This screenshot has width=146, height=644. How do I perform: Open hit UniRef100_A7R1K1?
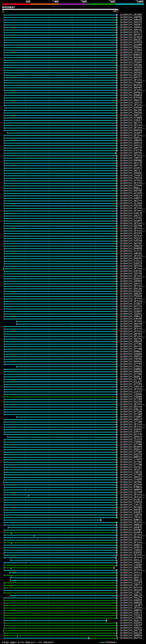pos(131,367)
